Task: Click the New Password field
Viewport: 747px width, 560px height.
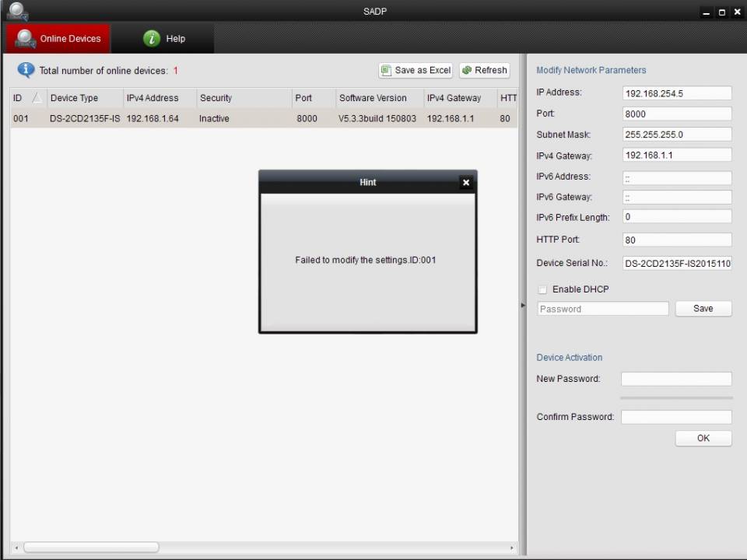Action: tap(676, 379)
